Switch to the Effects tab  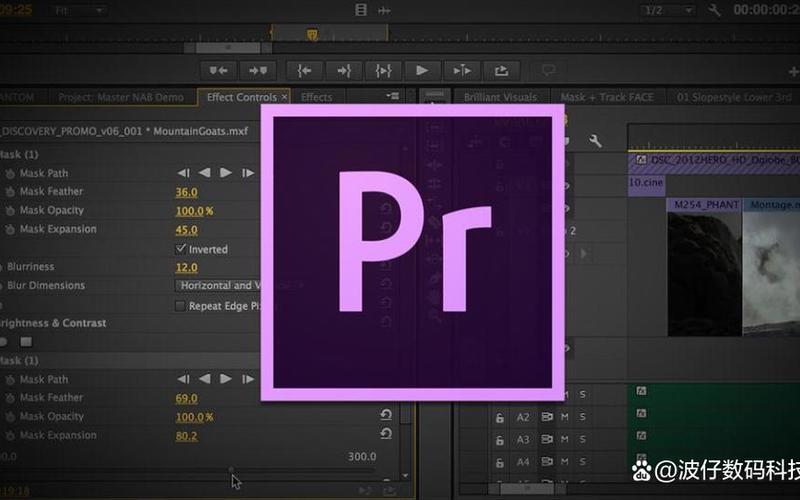click(x=316, y=97)
